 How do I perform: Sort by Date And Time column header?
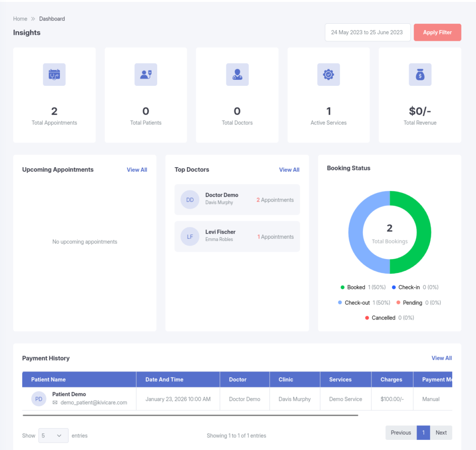pos(165,379)
